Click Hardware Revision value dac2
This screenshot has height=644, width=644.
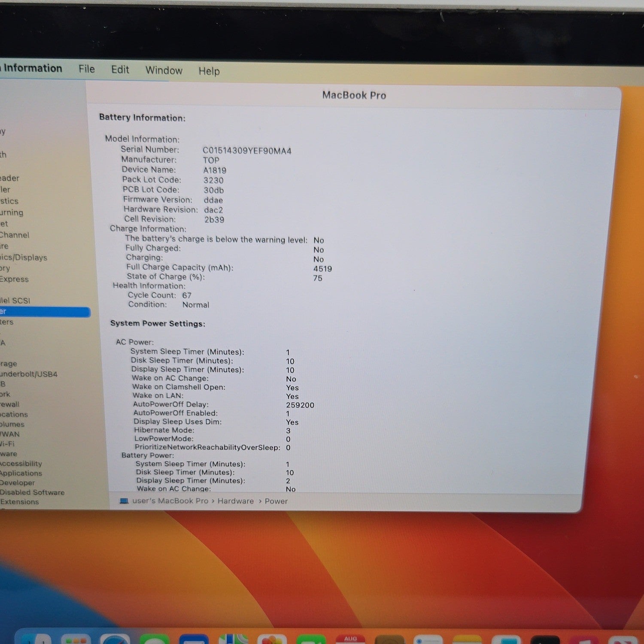(x=213, y=210)
